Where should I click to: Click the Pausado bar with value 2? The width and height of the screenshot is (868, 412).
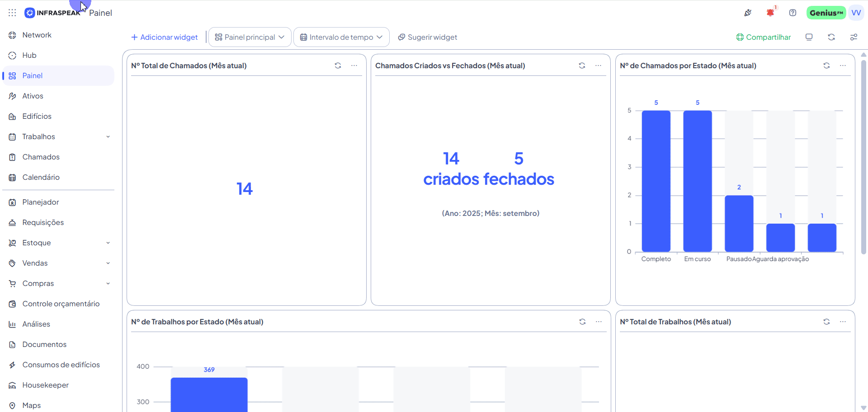[x=739, y=224]
